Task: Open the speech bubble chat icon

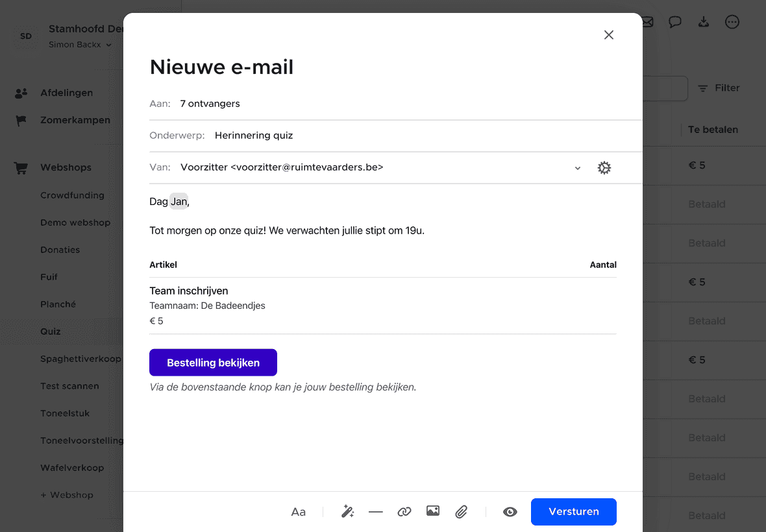Action: pos(675,22)
